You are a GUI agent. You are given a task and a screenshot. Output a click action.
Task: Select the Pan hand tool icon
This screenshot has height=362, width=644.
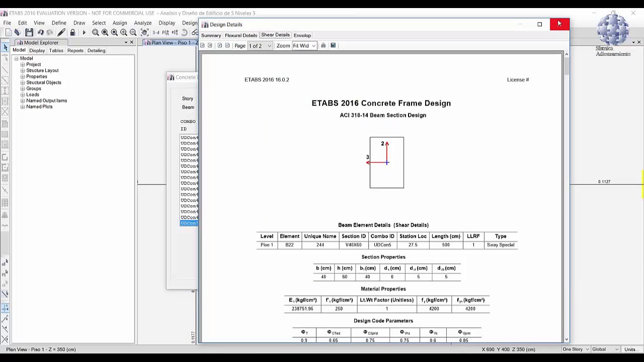[144, 33]
